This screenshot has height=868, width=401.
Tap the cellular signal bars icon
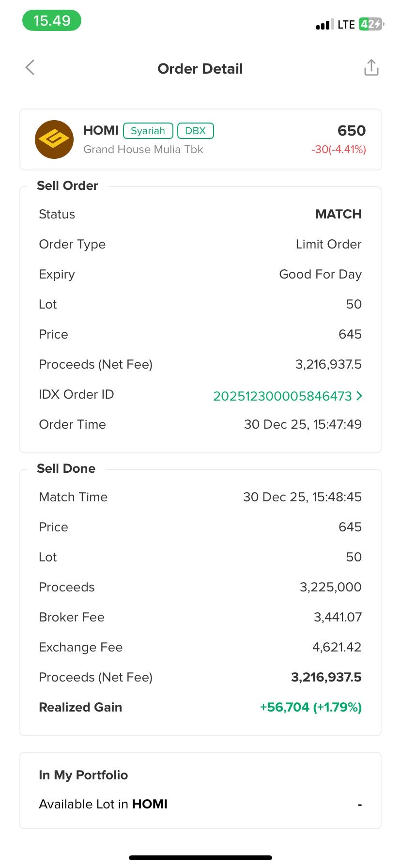324,25
